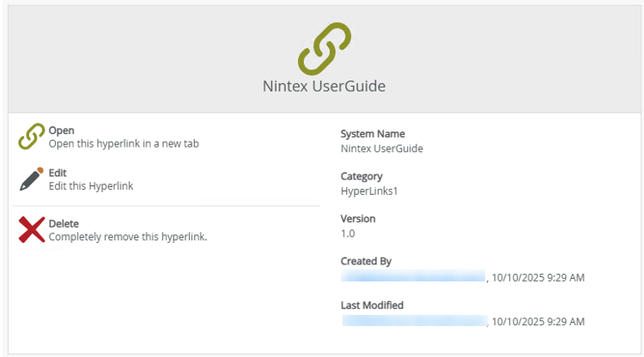Select the bold Open action label
This screenshot has height=357, width=644.
62,130
